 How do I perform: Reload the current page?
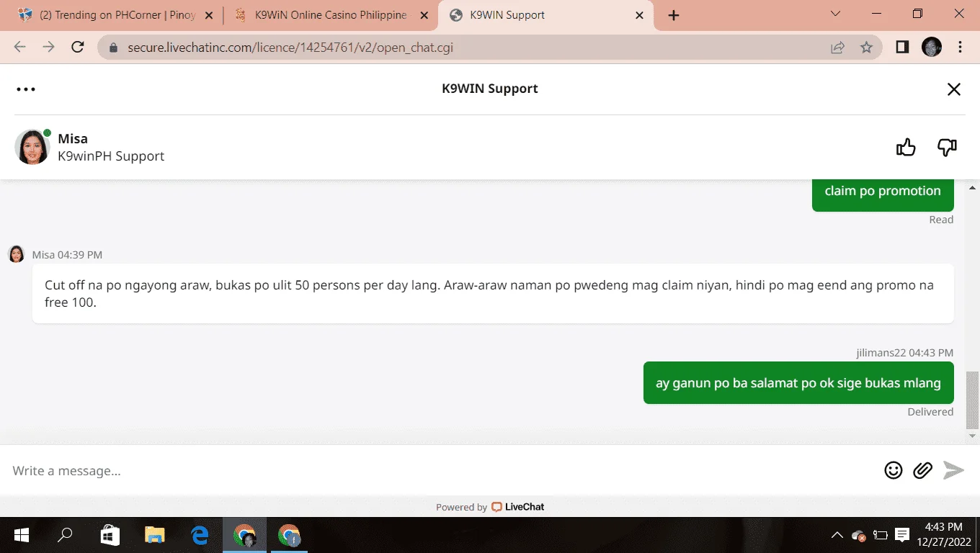78,47
